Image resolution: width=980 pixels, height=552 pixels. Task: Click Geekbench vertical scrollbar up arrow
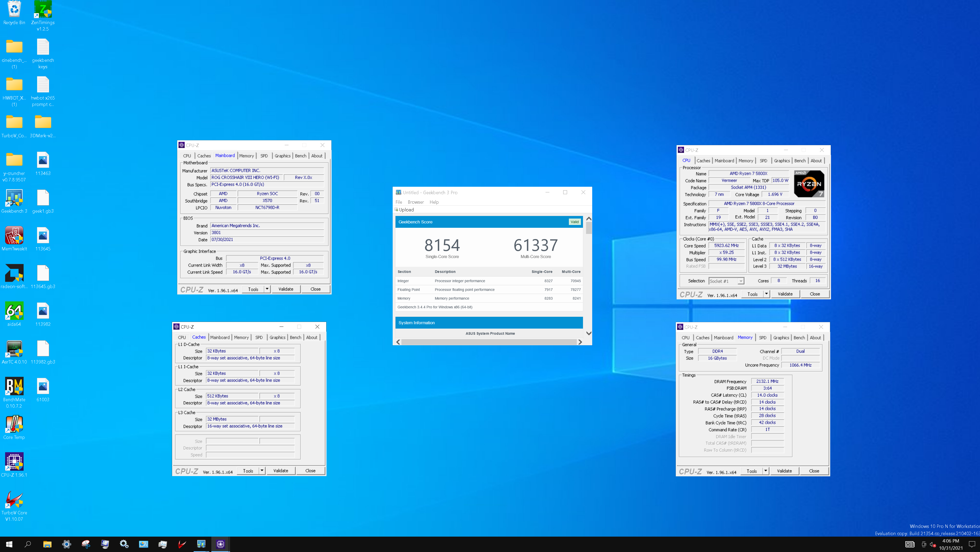point(589,219)
